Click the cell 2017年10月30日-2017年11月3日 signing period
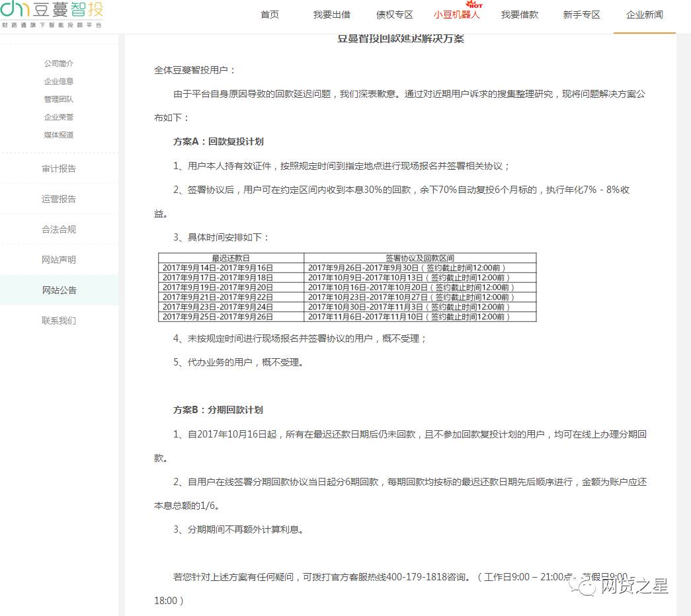The width and height of the screenshot is (691, 616). pos(420,307)
